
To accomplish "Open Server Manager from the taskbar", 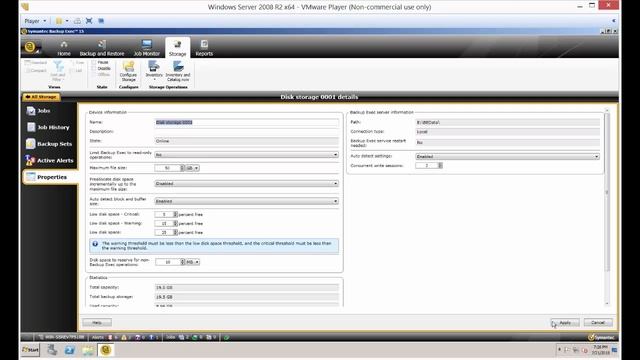I will point(52,350).
